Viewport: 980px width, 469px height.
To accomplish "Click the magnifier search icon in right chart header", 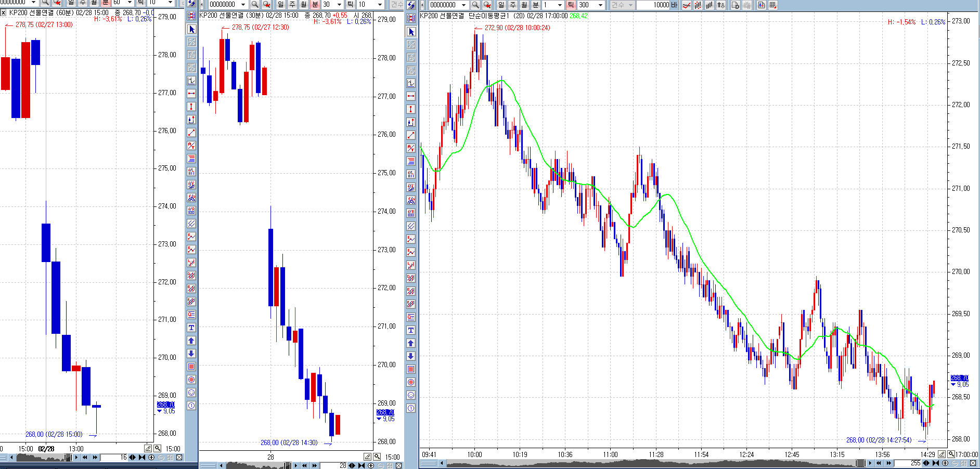I will pos(475,5).
